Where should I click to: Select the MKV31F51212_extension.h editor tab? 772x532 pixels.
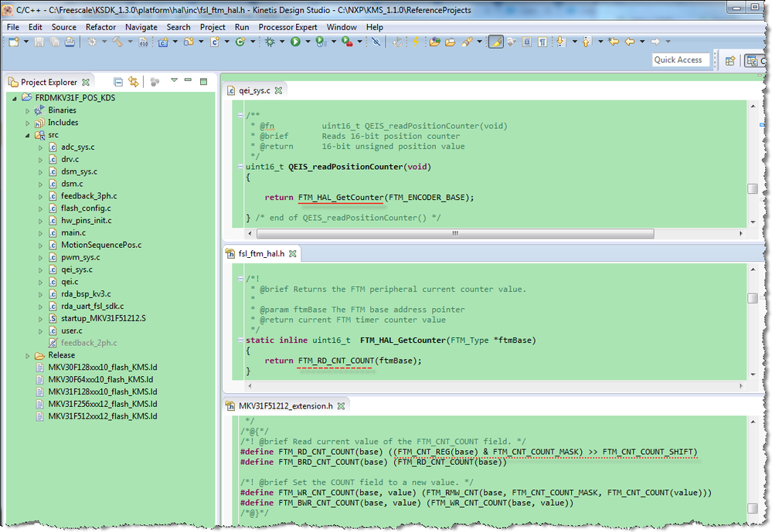(286, 406)
